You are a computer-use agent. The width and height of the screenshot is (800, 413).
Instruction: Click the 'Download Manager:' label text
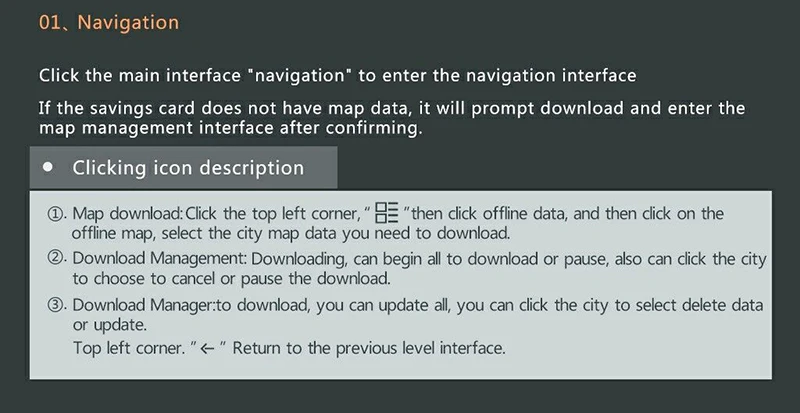144,305
